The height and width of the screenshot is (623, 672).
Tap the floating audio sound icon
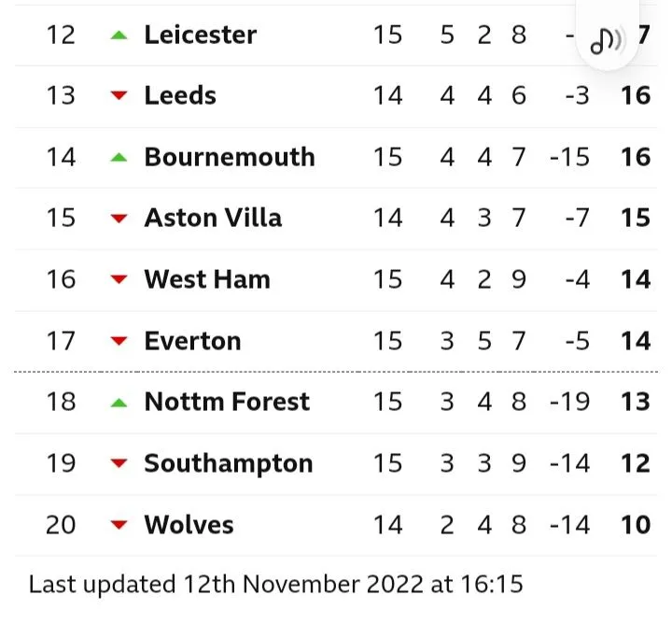[x=609, y=39]
